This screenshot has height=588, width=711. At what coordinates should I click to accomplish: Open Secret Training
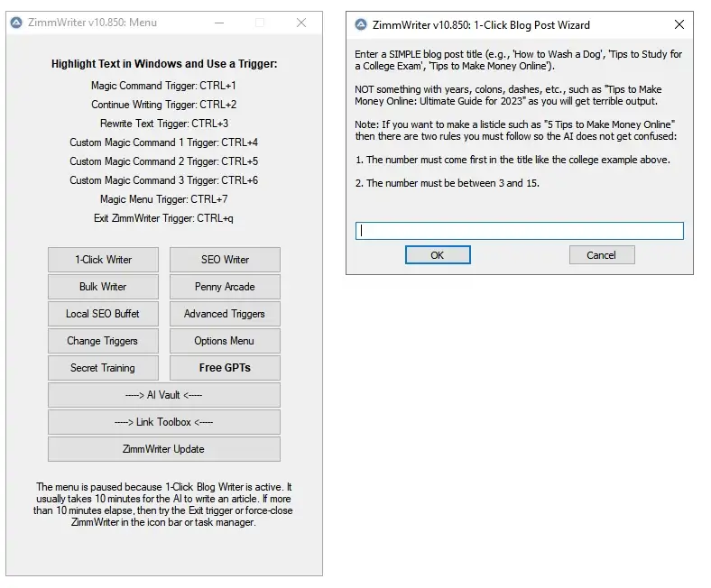point(103,368)
